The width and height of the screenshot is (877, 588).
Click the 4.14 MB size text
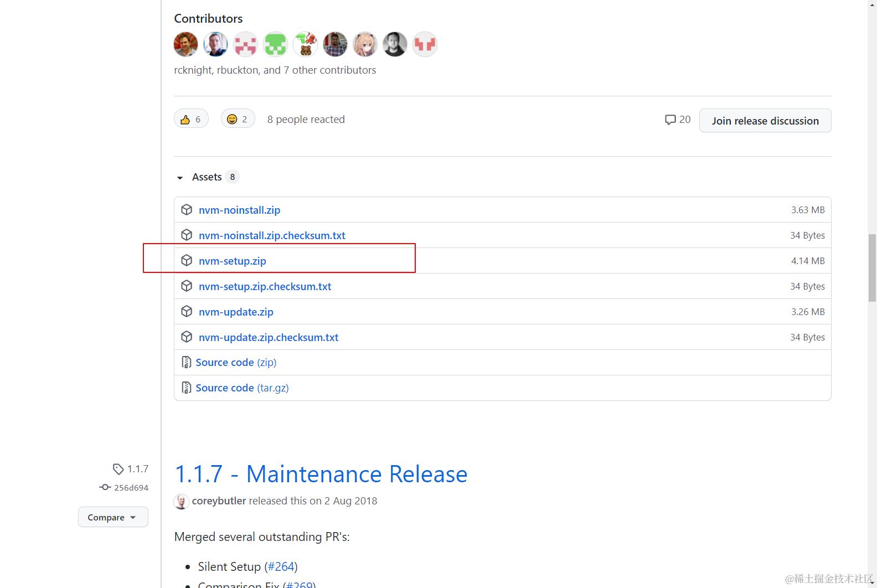click(x=808, y=261)
